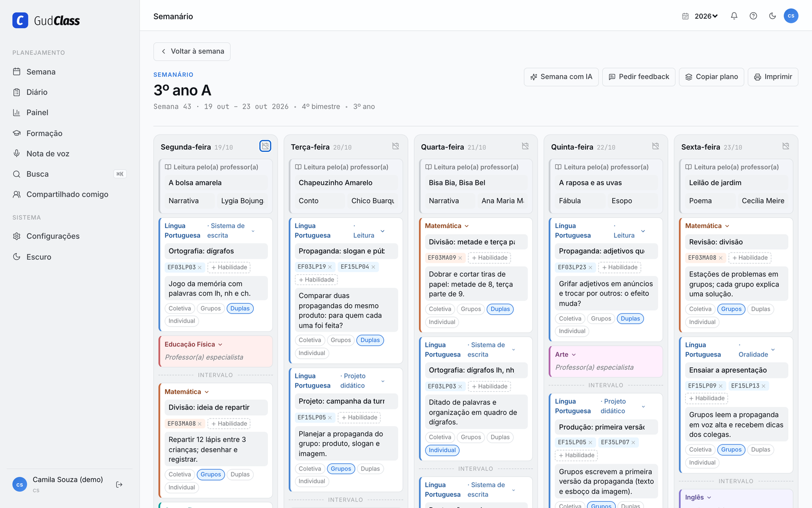This screenshot has width=812, height=508.
Task: Click Terça-feira calendar-off icon
Action: click(395, 146)
